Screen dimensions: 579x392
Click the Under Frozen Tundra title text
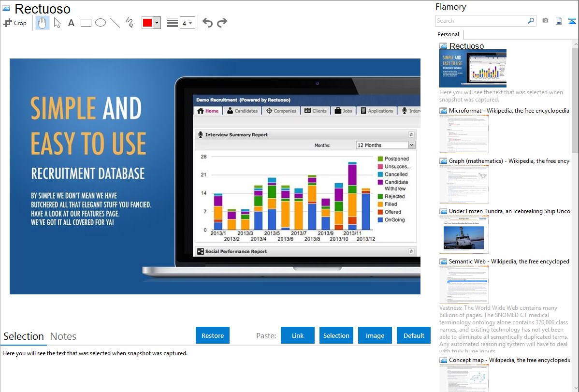point(509,211)
